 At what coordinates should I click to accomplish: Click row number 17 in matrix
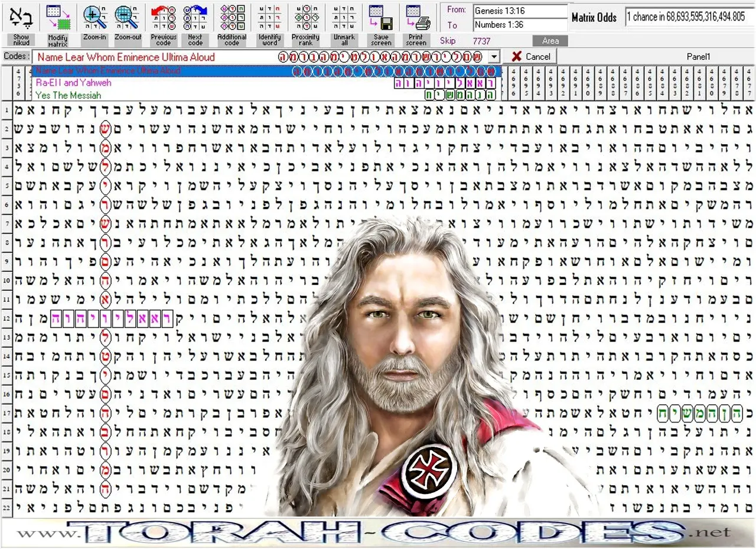coord(6,412)
